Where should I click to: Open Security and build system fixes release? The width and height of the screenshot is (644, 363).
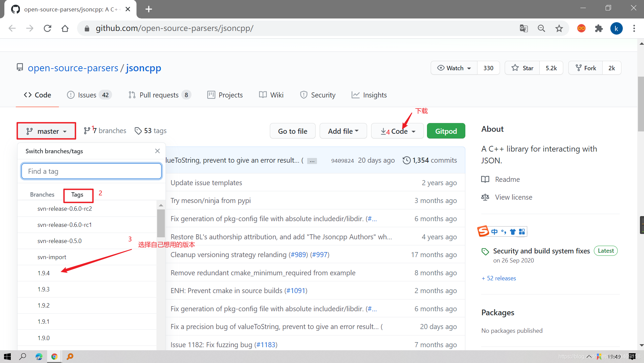coord(541,251)
